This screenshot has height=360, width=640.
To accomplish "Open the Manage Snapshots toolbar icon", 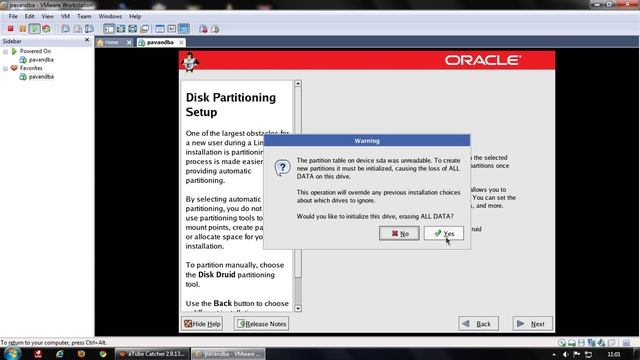I will (x=89, y=29).
